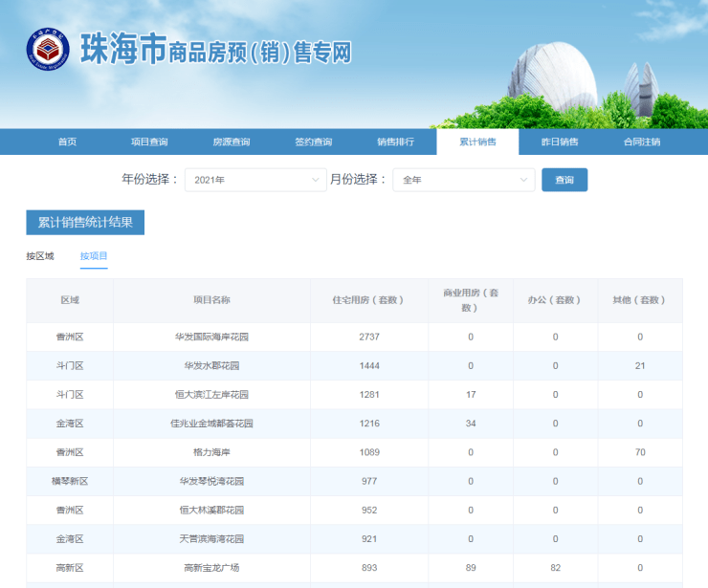Select the 按项目 sub-tab
The height and width of the screenshot is (588, 708).
[x=94, y=256]
